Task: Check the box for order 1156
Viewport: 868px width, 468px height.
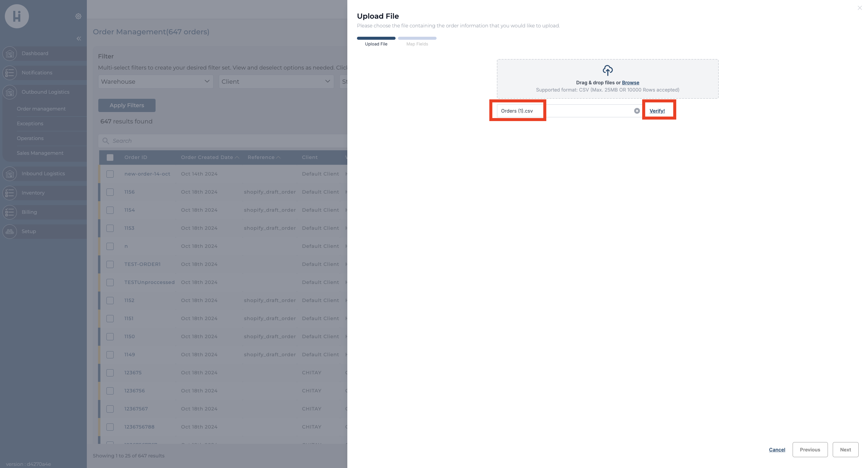Action: (110, 192)
